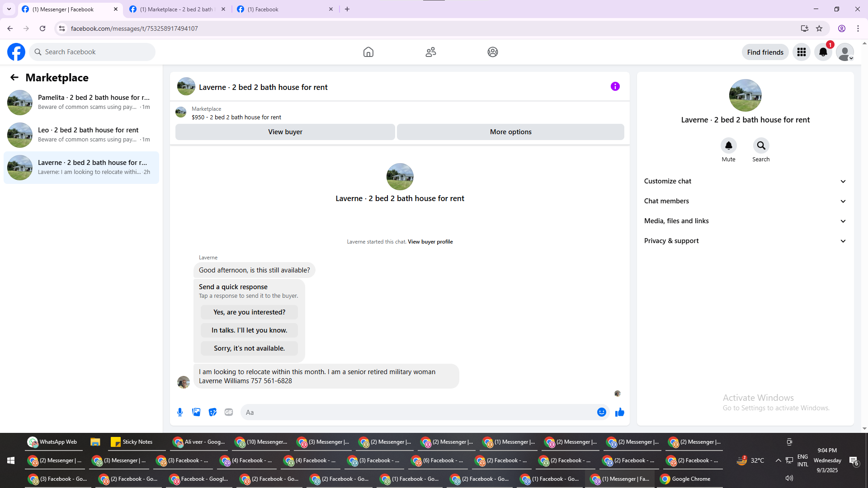Screen dimensions: 868x488
Task: Open the Chrome profile icon in the toolbar
Action: [842, 28]
